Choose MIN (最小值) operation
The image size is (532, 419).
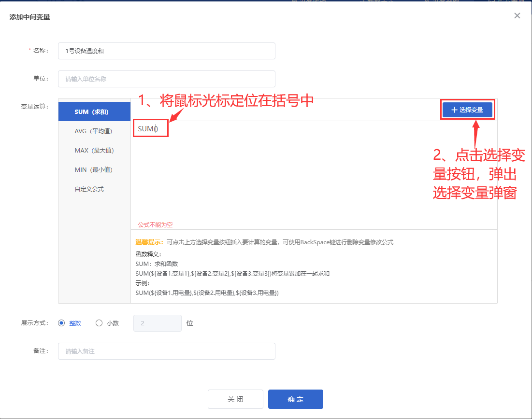(94, 169)
